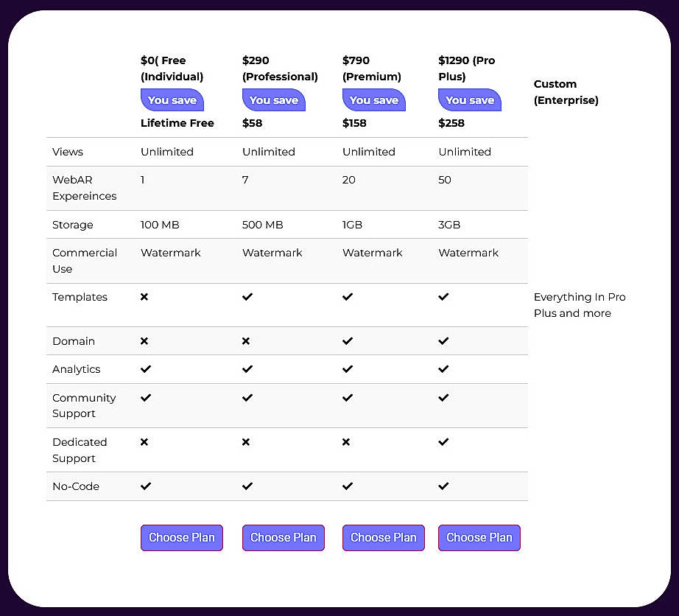Select the checkmark for Pro Plus Dedicated Support
This screenshot has width=679, height=616.
pos(443,442)
